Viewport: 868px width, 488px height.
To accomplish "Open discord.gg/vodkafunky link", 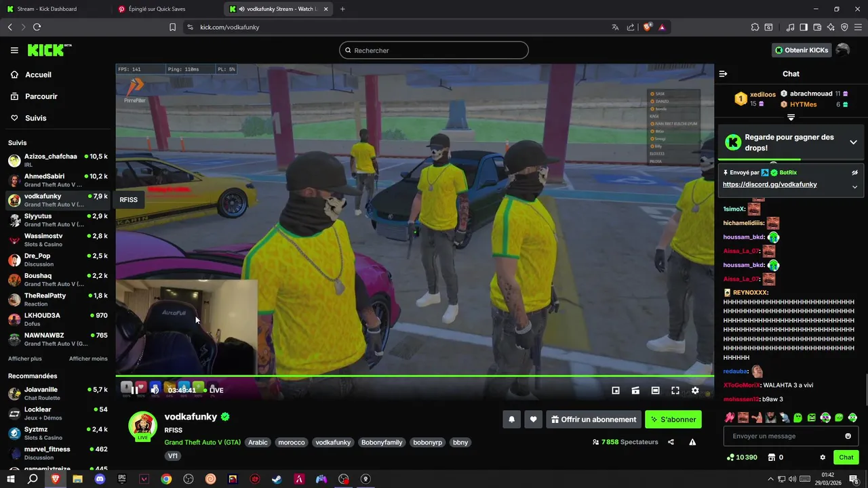I will point(770,184).
